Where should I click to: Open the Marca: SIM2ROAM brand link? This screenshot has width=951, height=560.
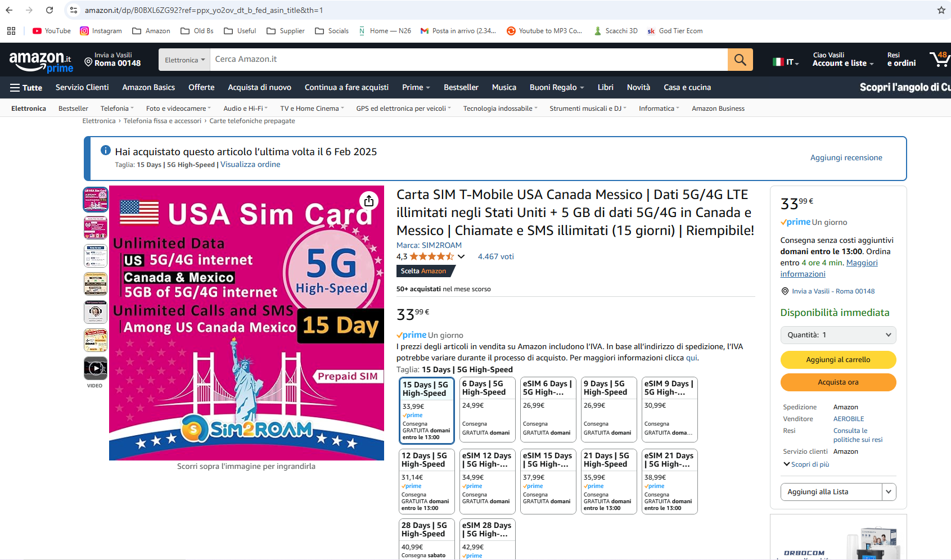429,246
